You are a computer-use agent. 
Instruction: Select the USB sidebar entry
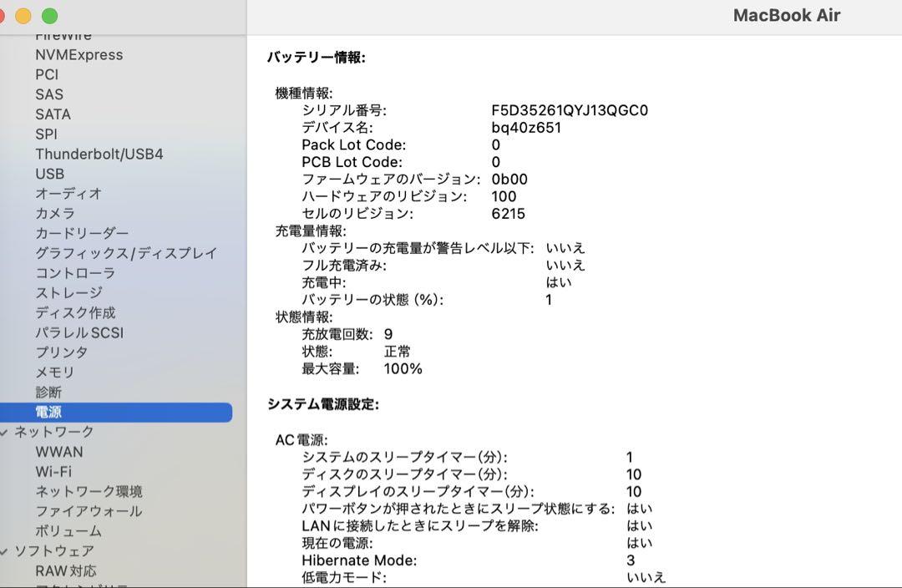(49, 174)
